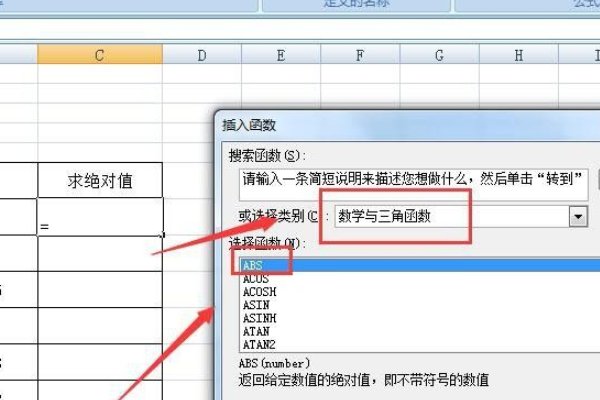
Task: Select column D header
Action: pos(202,54)
